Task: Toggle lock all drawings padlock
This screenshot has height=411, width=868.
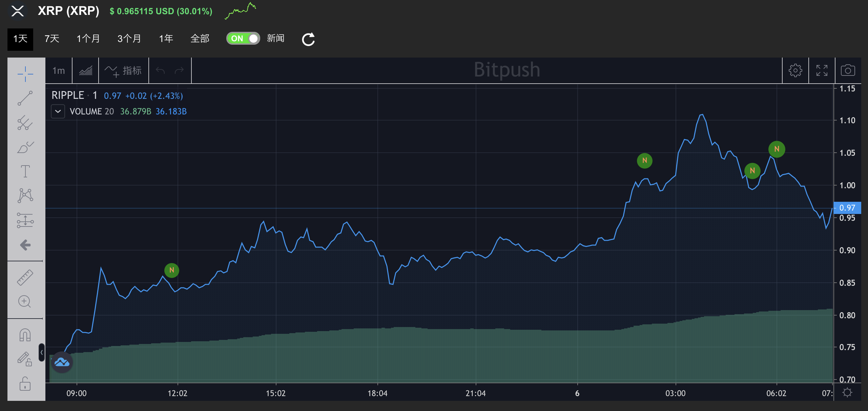Action: click(x=25, y=384)
